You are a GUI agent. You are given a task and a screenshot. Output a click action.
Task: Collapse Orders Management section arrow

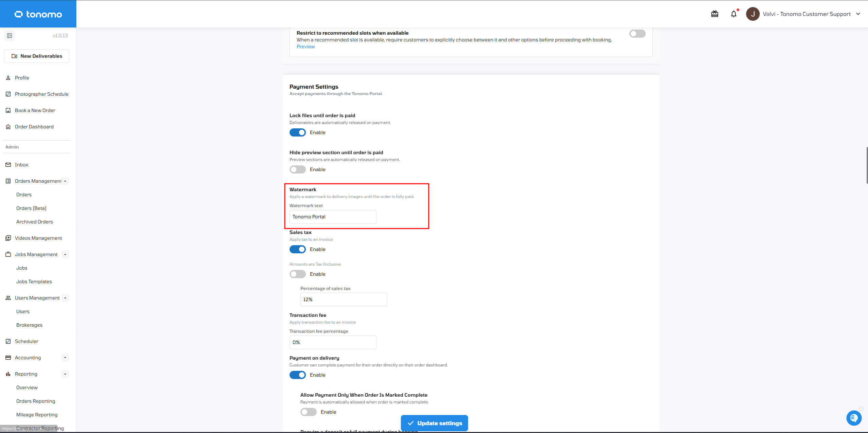(65, 181)
